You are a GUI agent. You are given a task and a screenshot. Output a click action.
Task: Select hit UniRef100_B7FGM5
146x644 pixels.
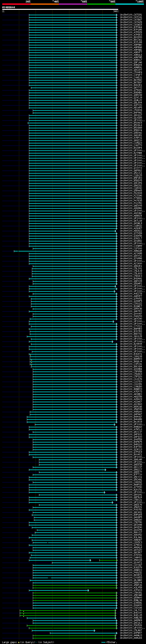pyautogui.click(x=131, y=30)
